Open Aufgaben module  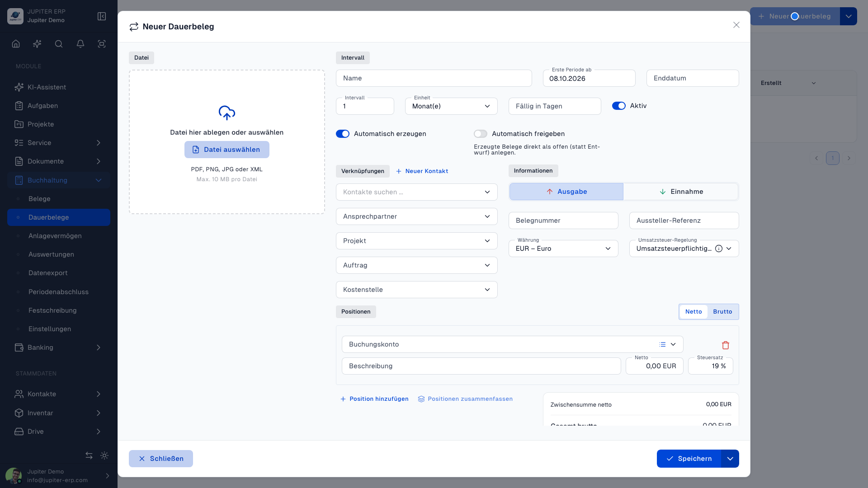(x=59, y=106)
